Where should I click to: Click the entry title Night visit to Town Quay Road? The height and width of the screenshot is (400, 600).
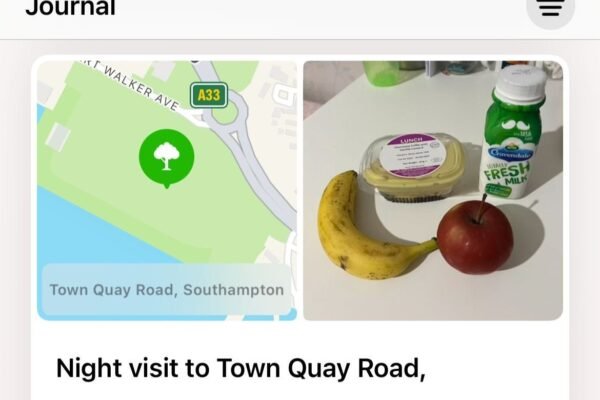[x=241, y=368]
